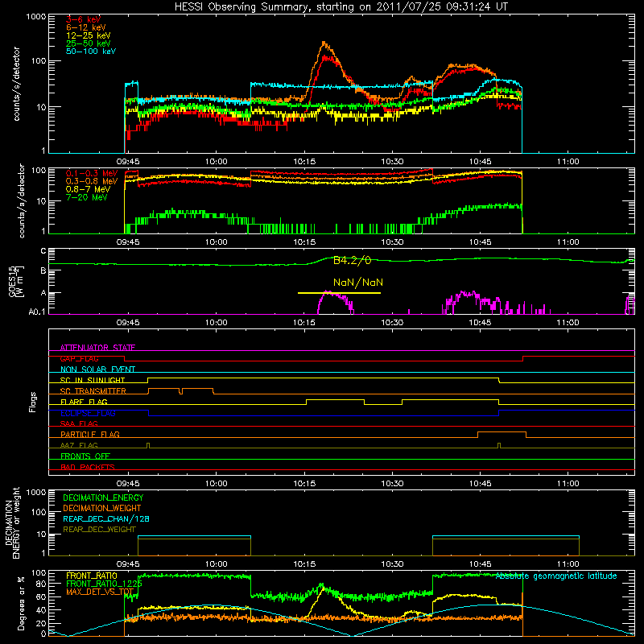Click the B4.2/0 flare class annotation
The height and width of the screenshot is (644, 644).
(x=352, y=260)
